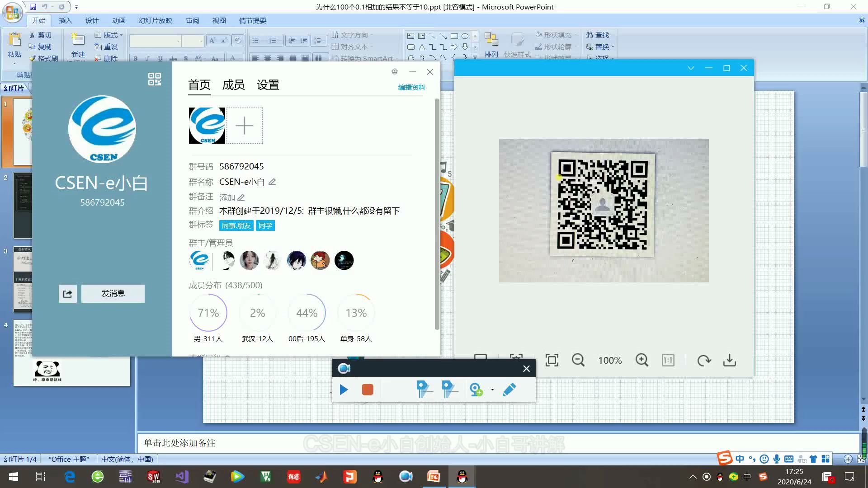Click the 发消息 button
The width and height of the screenshot is (868, 488).
tap(113, 293)
